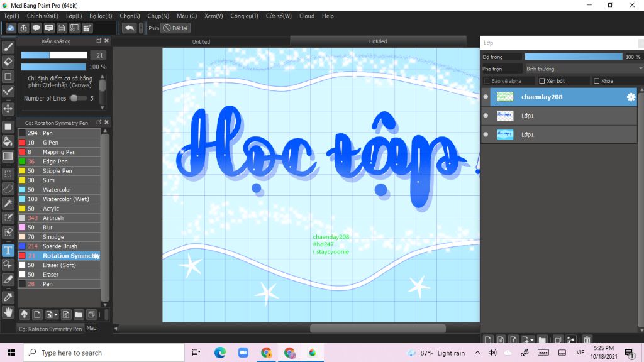Select the Brush tool in left toolbar
644x362 pixels.
[8, 47]
